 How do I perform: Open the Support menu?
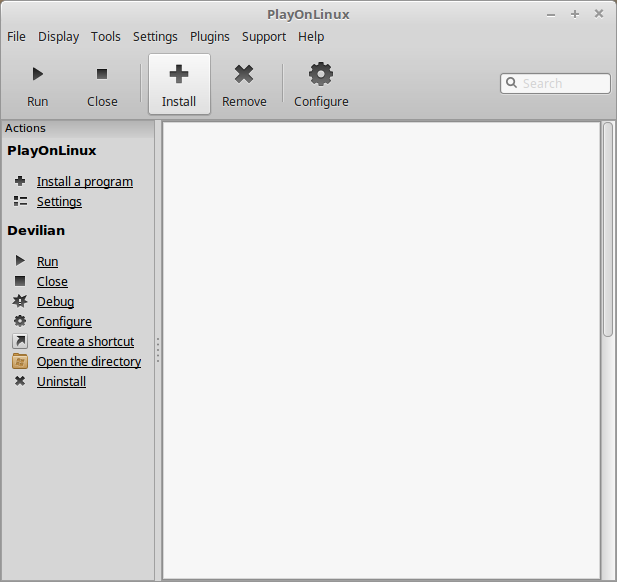click(264, 37)
